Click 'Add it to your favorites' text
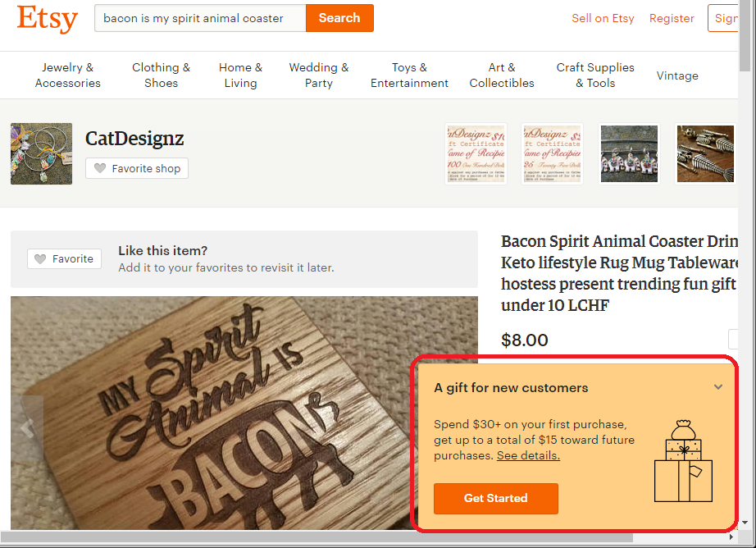This screenshot has width=756, height=548. click(x=226, y=267)
